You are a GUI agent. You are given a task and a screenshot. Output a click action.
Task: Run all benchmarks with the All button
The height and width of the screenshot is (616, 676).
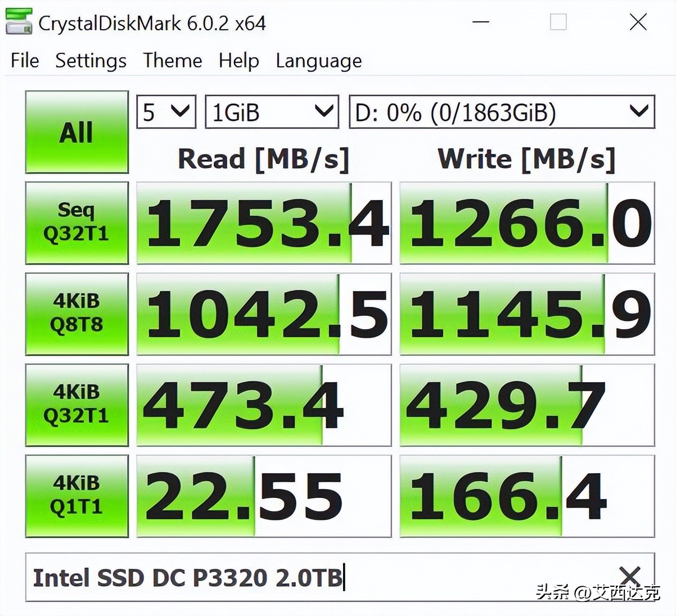(77, 132)
